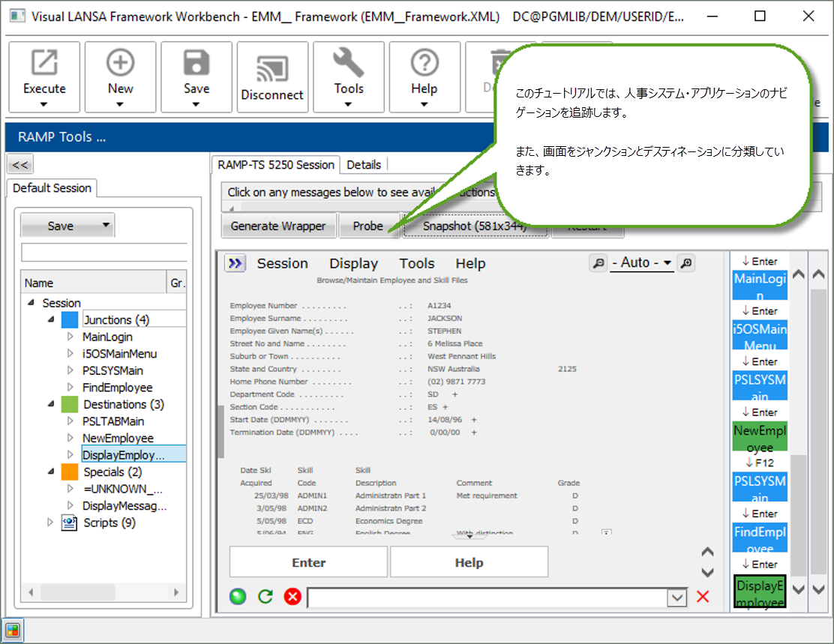The image size is (834, 644).
Task: Select the =UNKNOWN_ tree item
Action: [122, 489]
